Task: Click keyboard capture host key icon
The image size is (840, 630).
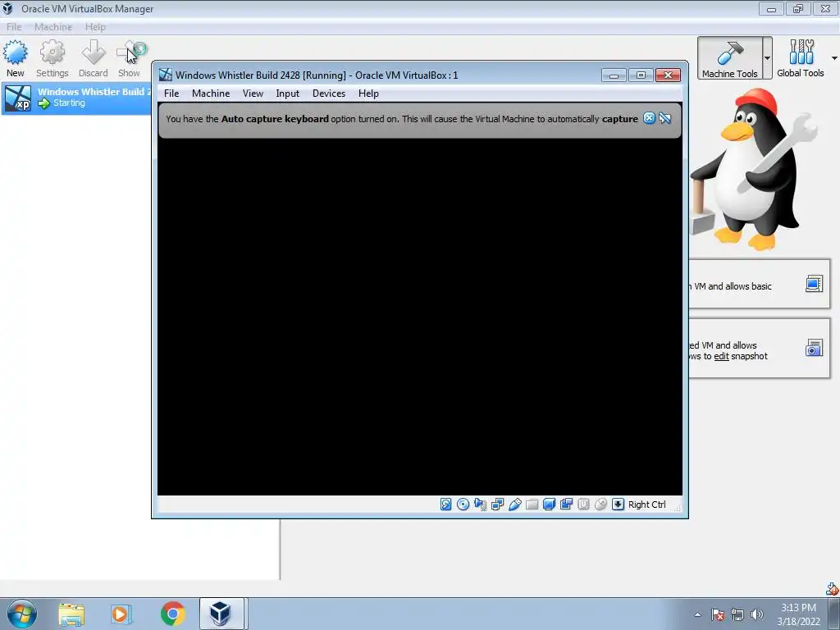Action: click(618, 504)
